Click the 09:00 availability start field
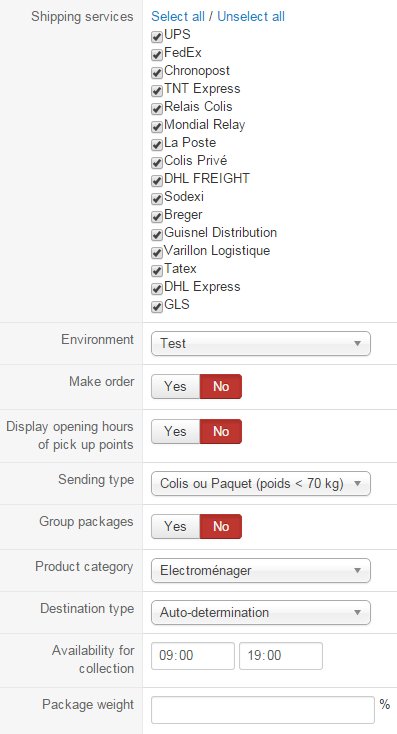 [193, 656]
